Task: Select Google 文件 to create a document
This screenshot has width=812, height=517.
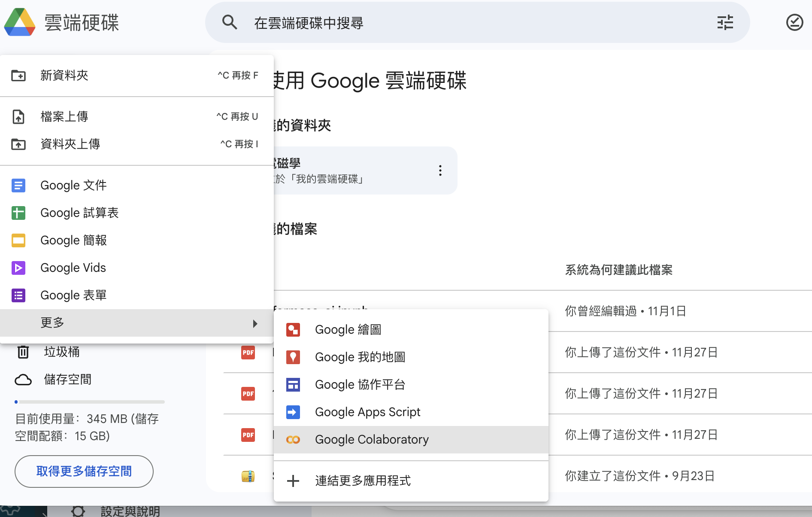Action: [x=73, y=185]
